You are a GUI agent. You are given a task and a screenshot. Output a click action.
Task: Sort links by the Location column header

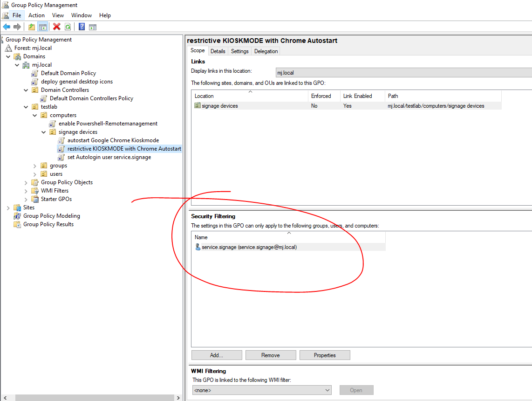(250, 96)
